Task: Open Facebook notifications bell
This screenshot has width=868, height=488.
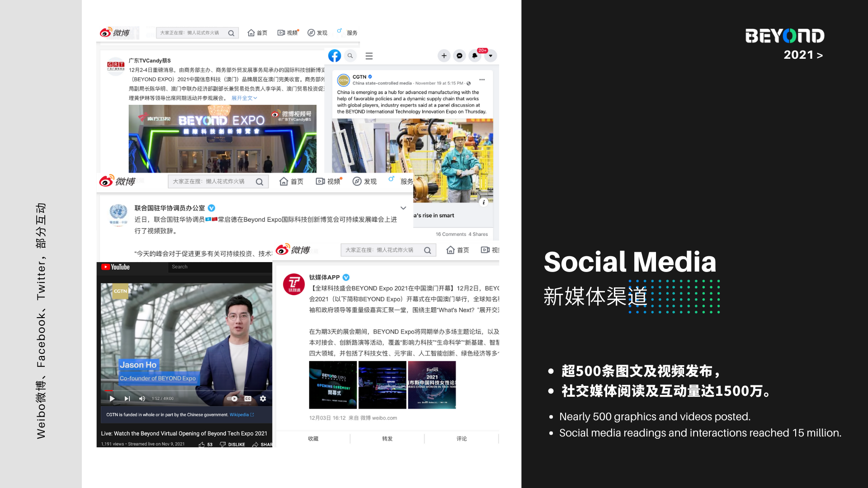Action: click(x=475, y=56)
